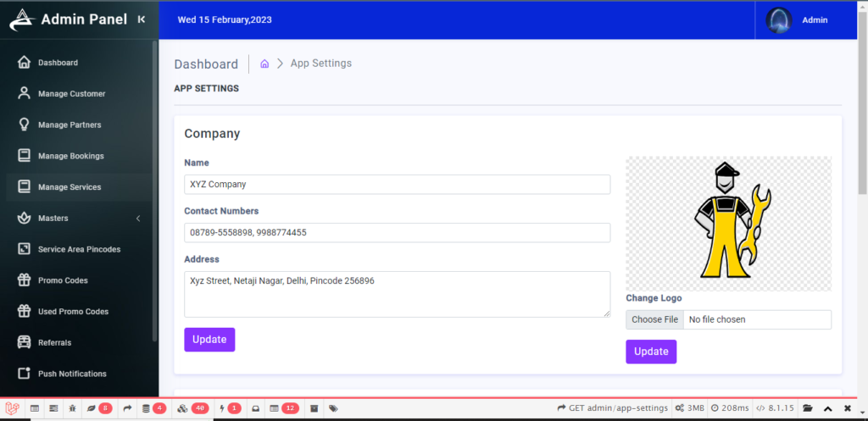Focus the Contact Numbers input field
The width and height of the screenshot is (868, 421).
coord(397,233)
